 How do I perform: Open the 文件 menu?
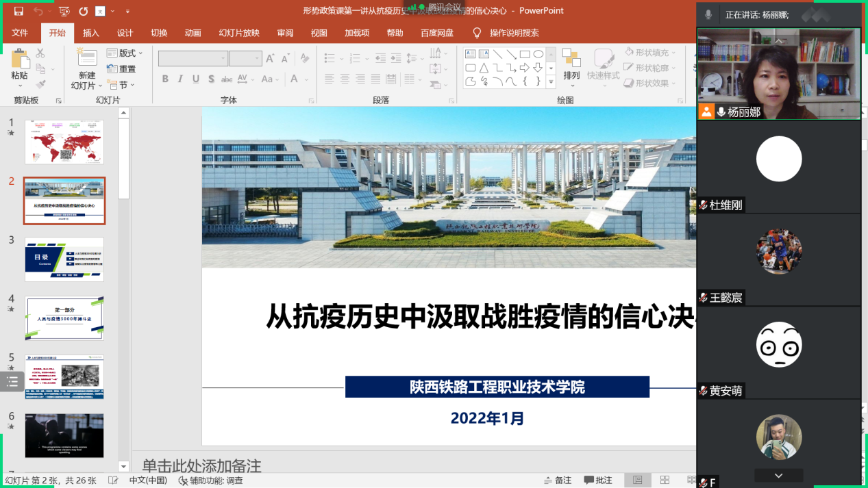coord(20,33)
